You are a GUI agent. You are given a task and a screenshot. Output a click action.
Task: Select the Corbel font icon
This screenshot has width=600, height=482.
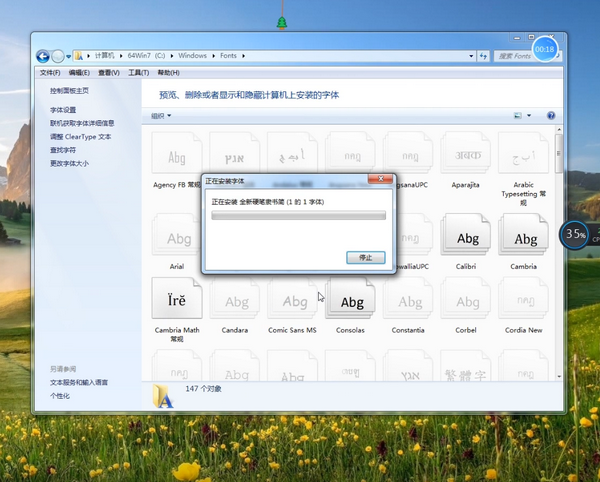pos(465,298)
